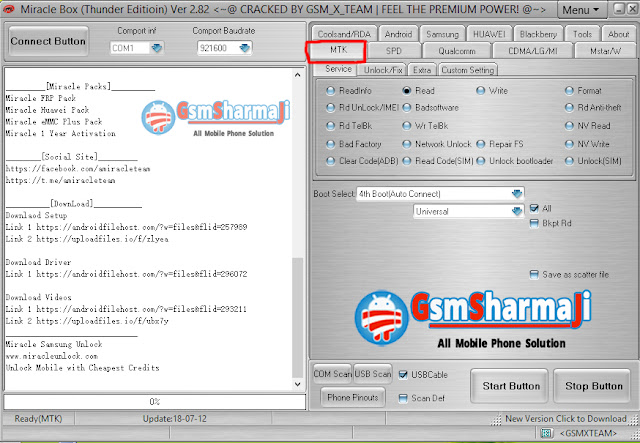640x443 pixels.
Task: Click the facebook.com/amiracleteam link text
Action: (78, 169)
